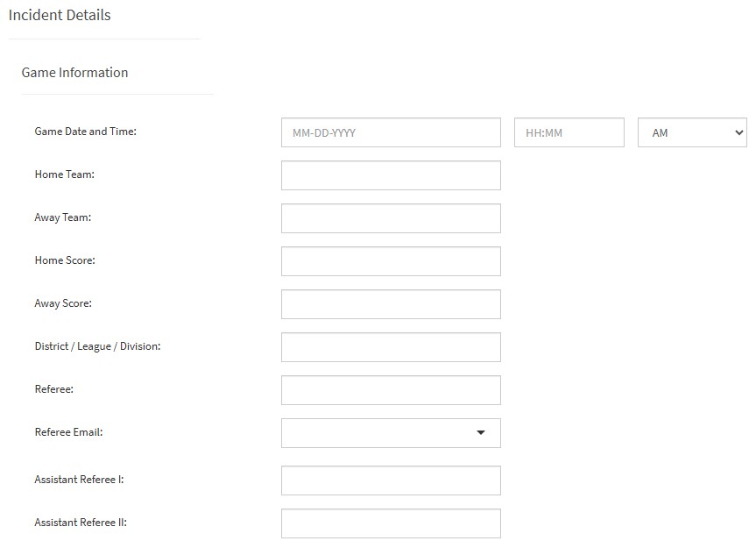Click the Away Team input field
The width and height of the screenshot is (756, 548).
[x=391, y=218]
